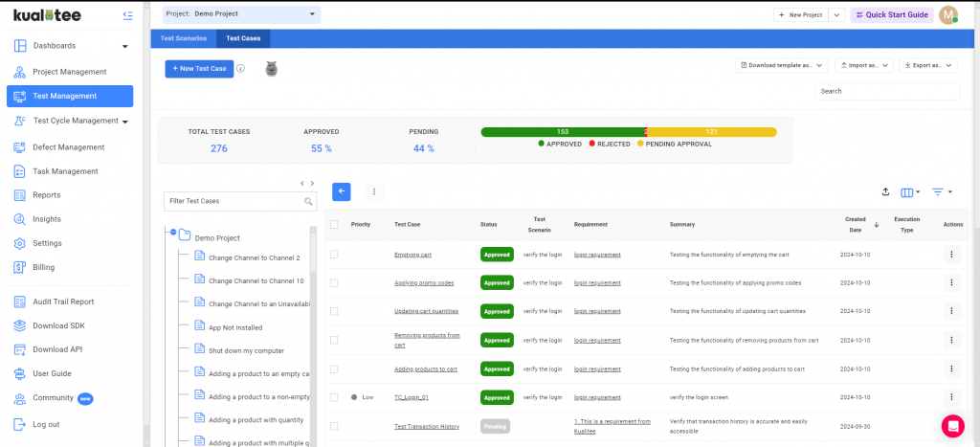980x447 pixels.
Task: Open the Applying promo codes test case link
Action: click(424, 283)
